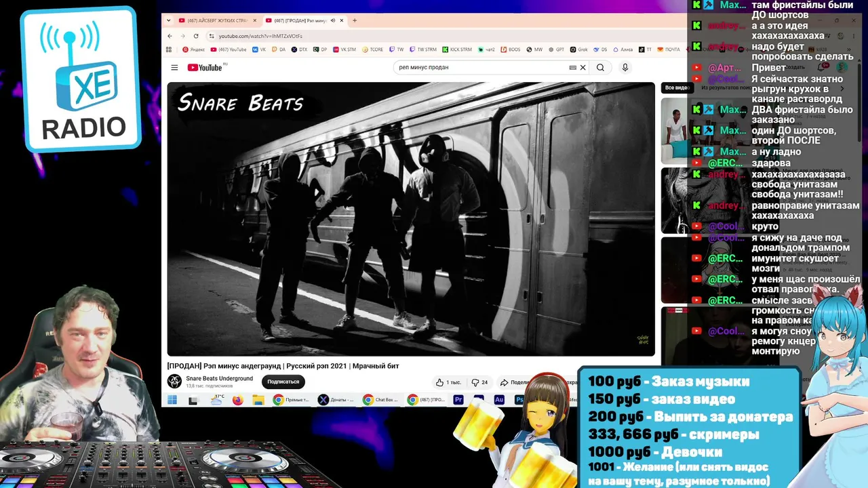868x488 pixels.
Task: Open the VK STM bookmark
Action: coord(344,49)
